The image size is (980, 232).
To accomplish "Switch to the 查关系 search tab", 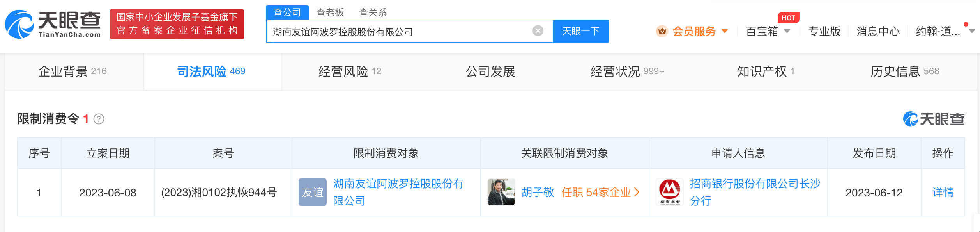I will pyautogui.click(x=373, y=12).
